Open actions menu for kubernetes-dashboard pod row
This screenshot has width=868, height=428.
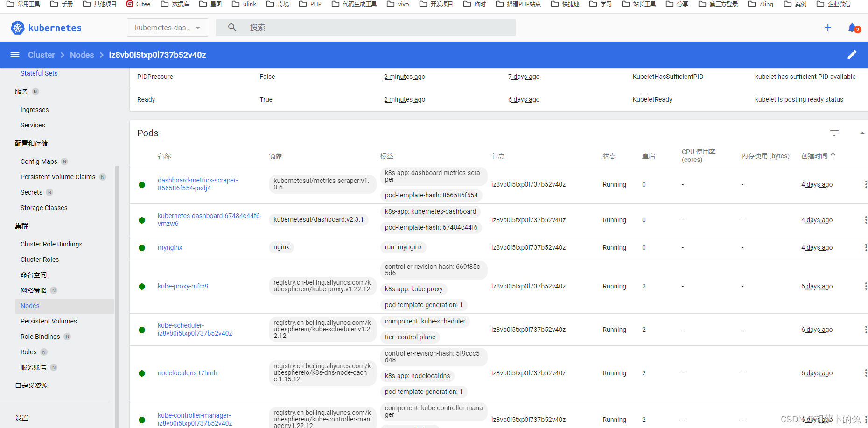pyautogui.click(x=866, y=220)
